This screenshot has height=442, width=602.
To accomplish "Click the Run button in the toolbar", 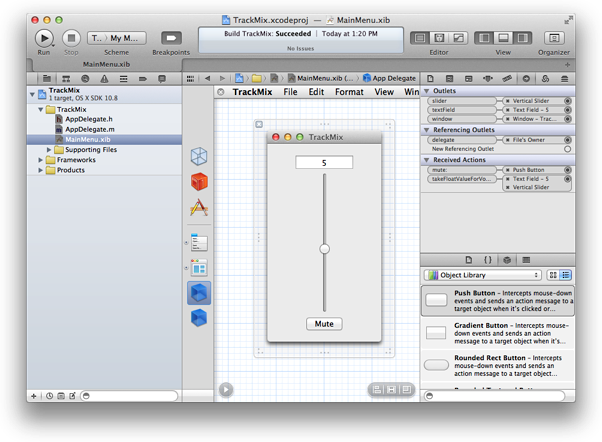I will tap(44, 37).
